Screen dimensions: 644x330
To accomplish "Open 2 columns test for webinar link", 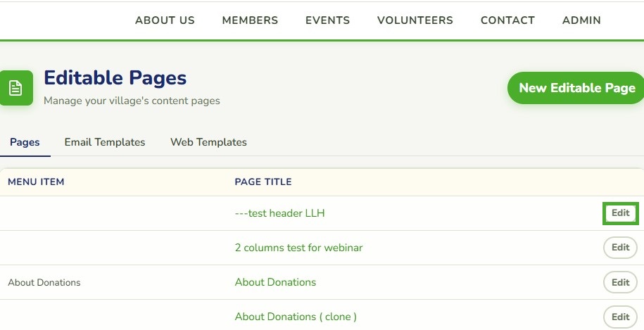I will pos(298,248).
